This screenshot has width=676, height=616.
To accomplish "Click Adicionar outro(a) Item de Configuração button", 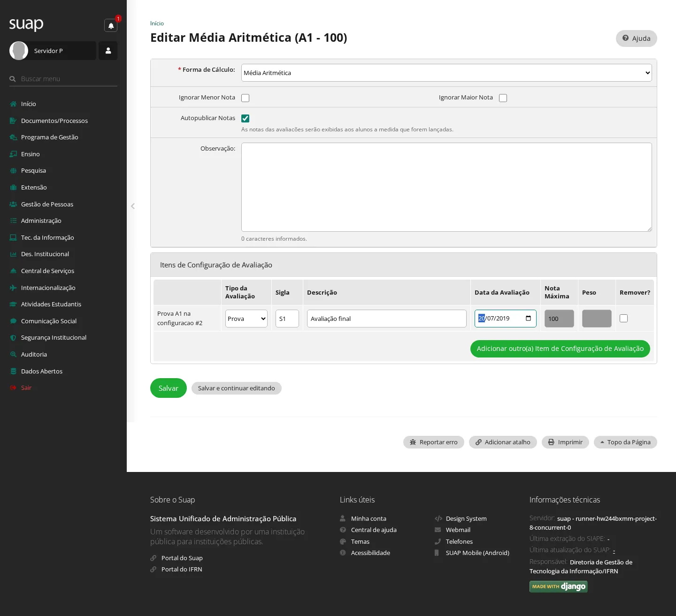I will click(x=560, y=349).
